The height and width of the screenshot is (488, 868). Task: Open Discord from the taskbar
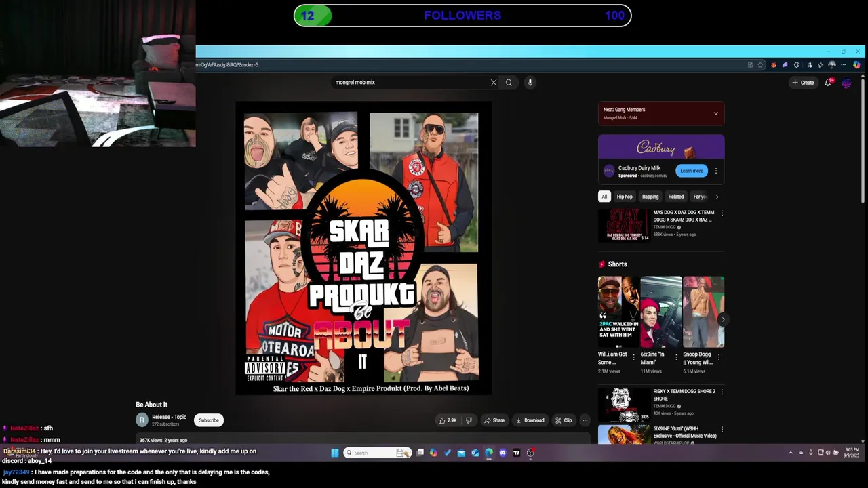pos(502,453)
